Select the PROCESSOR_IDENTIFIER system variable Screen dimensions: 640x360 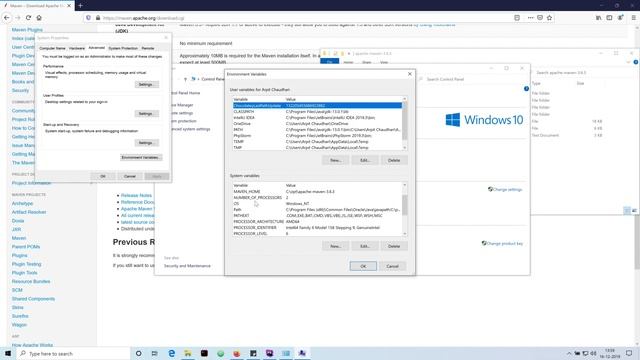317,227
